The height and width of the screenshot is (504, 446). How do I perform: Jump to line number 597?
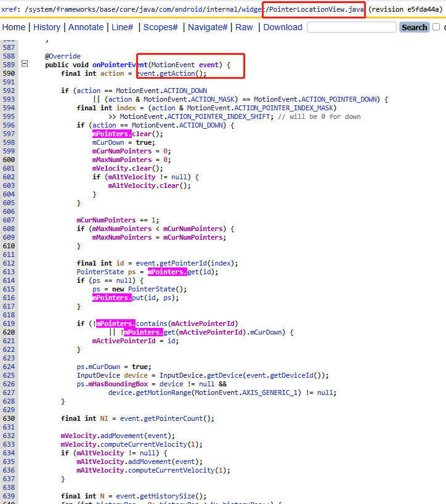coord(9,134)
